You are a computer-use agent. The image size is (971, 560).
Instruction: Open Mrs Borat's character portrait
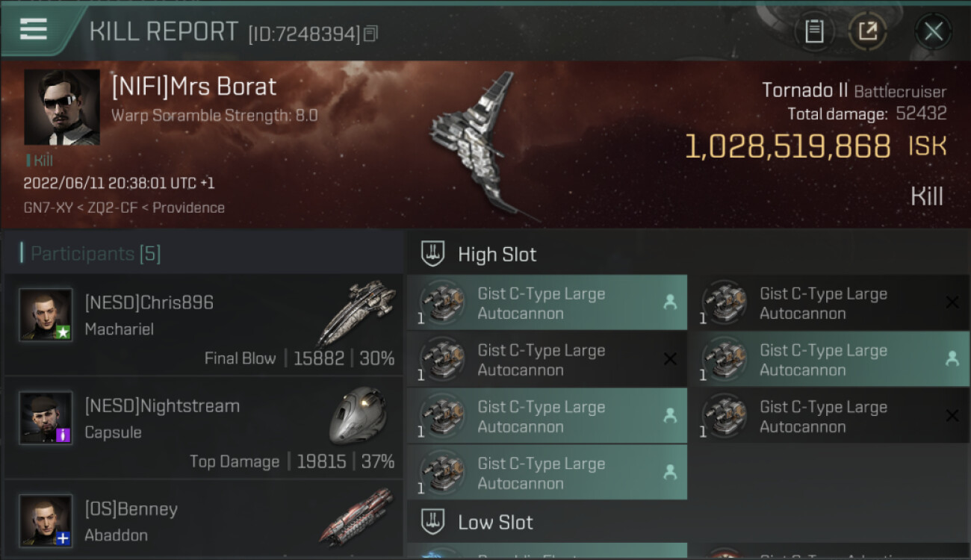(62, 108)
